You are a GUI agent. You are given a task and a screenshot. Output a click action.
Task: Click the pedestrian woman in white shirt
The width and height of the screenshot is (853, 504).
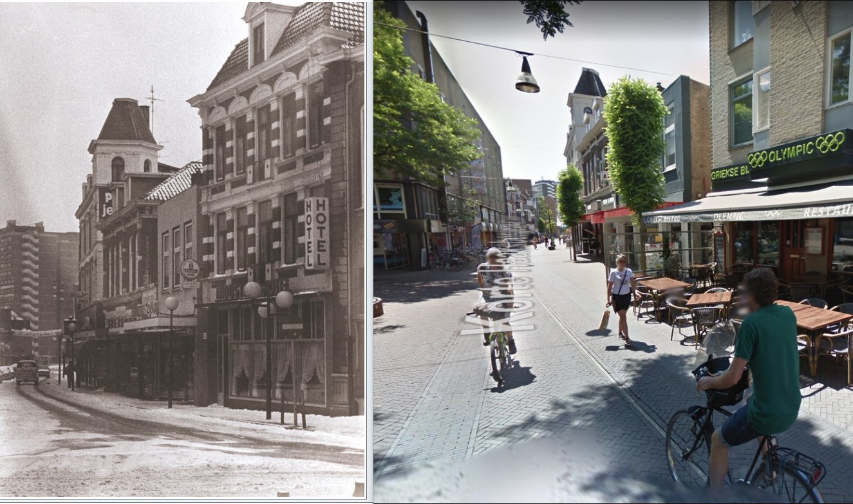tap(621, 293)
